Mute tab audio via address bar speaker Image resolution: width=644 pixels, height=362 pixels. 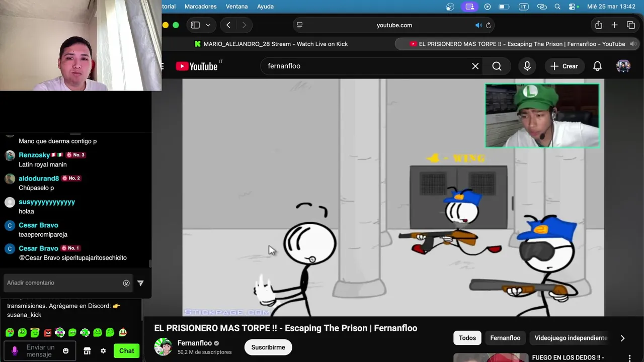(x=478, y=25)
